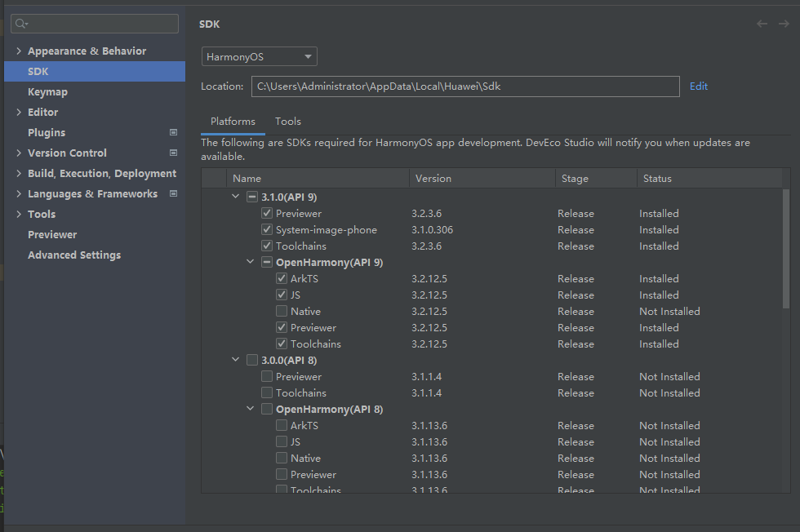The image size is (800, 532).
Task: Click the SDK Location path field
Action: pyautogui.click(x=465, y=86)
